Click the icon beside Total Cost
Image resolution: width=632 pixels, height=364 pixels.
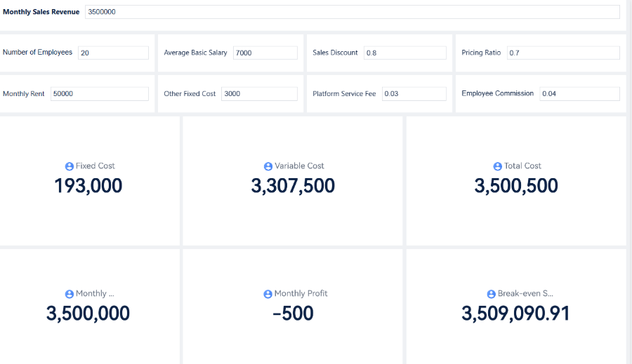tap(498, 166)
